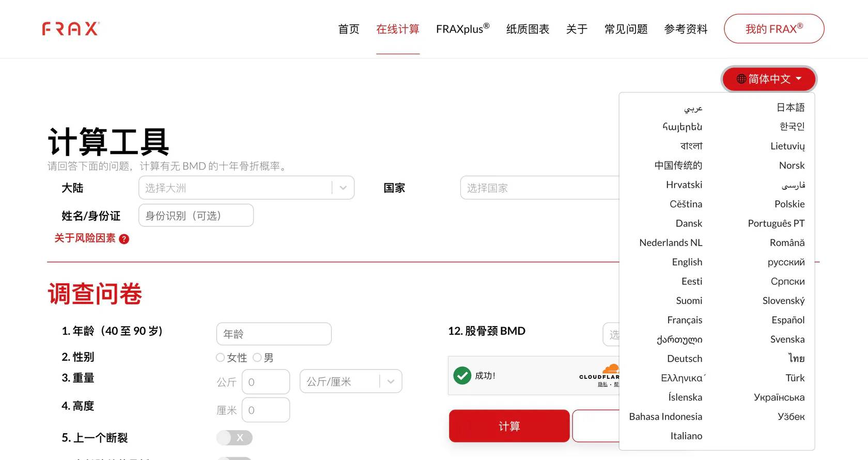Select বাংলা language

[691, 146]
